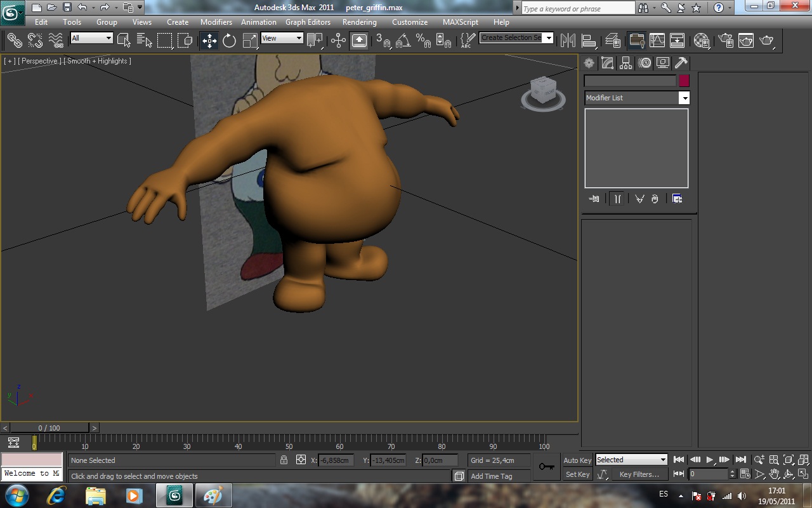Screen dimensions: 812x508
Task: Toggle the Spinner Snap button
Action: [x=444, y=41]
